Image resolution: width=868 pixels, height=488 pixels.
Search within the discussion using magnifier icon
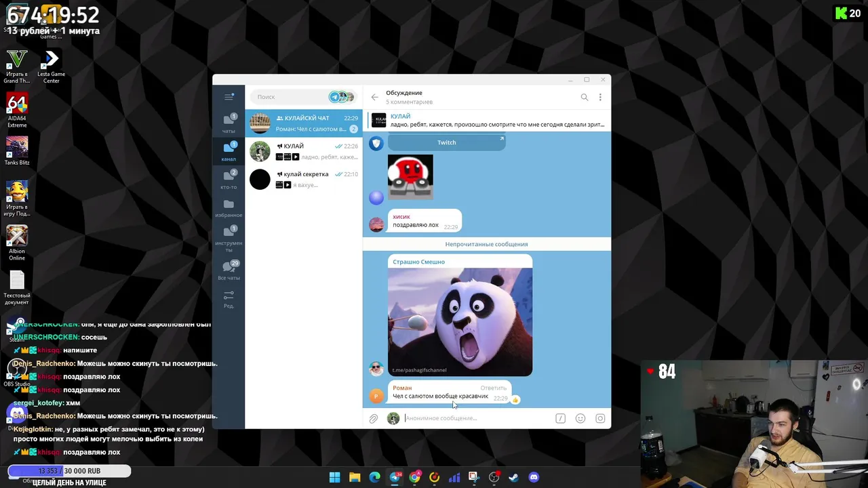click(x=584, y=97)
